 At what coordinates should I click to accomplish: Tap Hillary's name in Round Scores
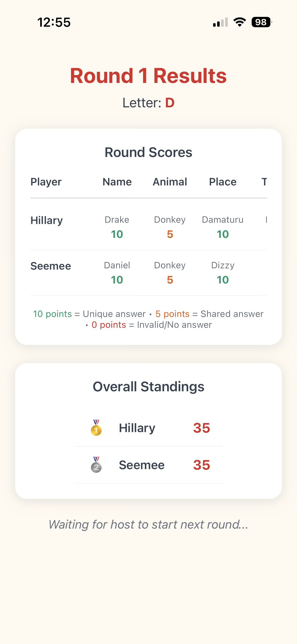47,220
